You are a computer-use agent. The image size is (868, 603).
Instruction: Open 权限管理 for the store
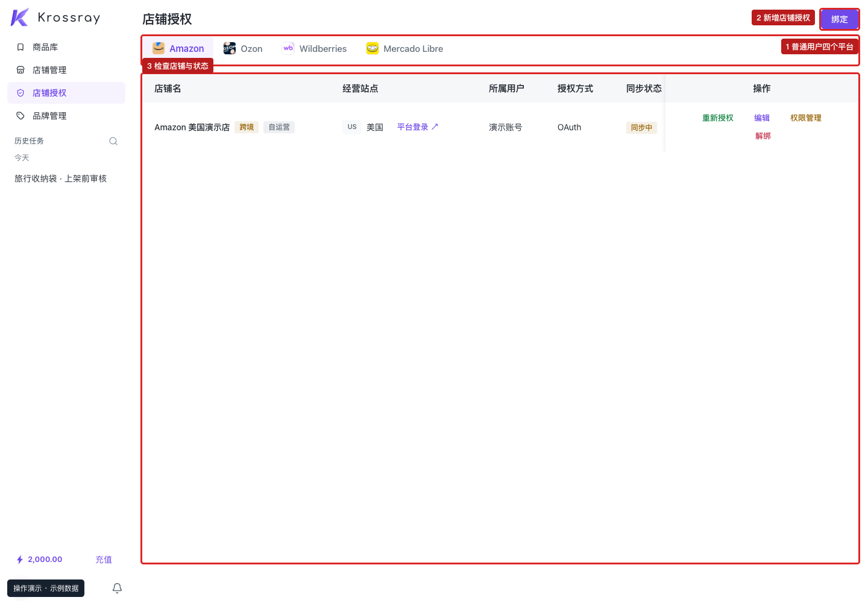806,118
